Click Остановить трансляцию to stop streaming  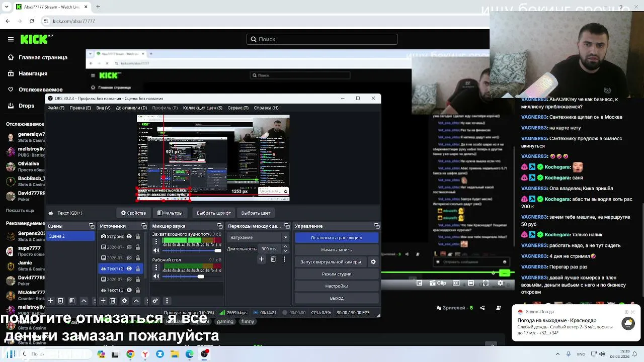(x=337, y=238)
